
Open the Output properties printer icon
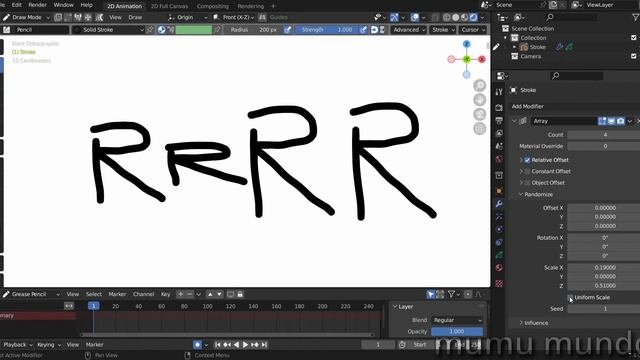tap(499, 120)
